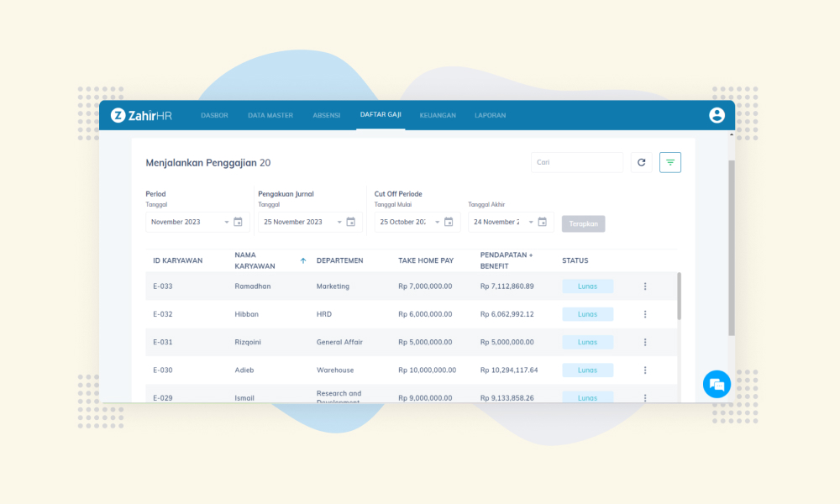Viewport: 840px width, 504px height.
Task: Open the three-dot menu for Adieb's row
Action: [645, 370]
